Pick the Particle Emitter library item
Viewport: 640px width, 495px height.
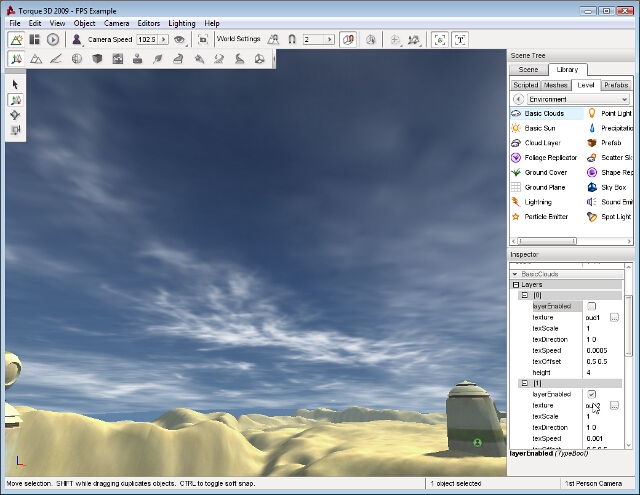[545, 216]
